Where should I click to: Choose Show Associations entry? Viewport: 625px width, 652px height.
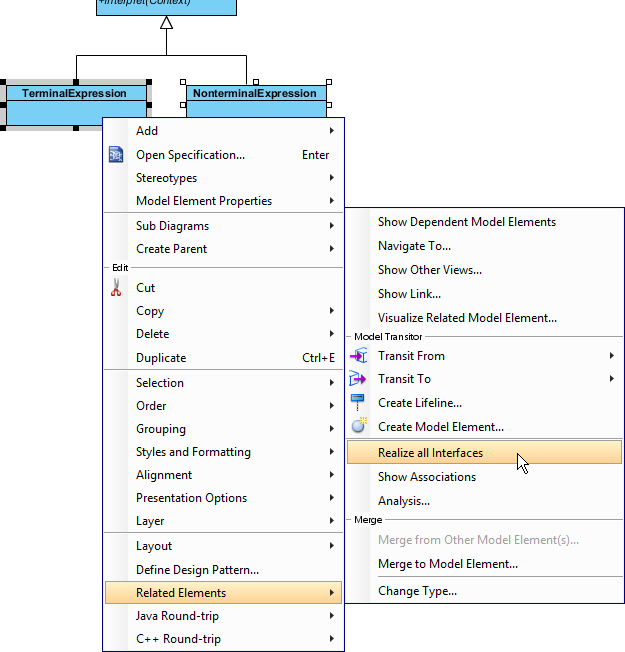[x=484, y=477]
